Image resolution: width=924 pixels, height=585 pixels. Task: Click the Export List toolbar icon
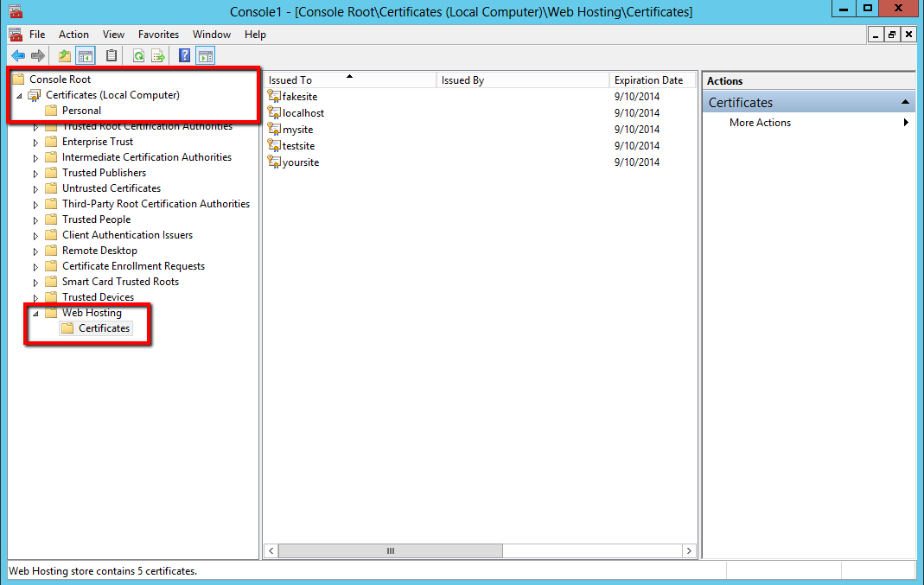click(x=158, y=56)
